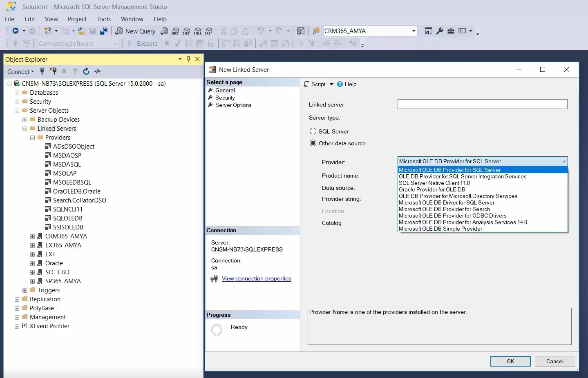Click the wrench Properties toolbar icon

pos(440,31)
